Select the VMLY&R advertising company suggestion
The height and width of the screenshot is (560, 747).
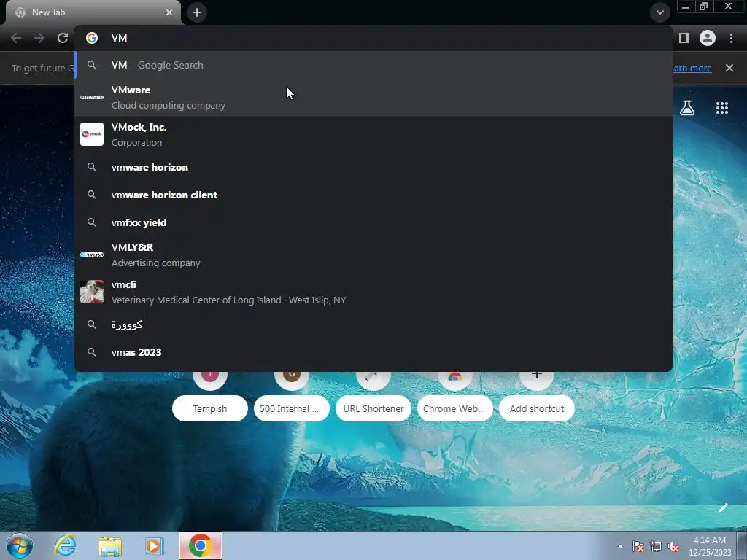373,254
